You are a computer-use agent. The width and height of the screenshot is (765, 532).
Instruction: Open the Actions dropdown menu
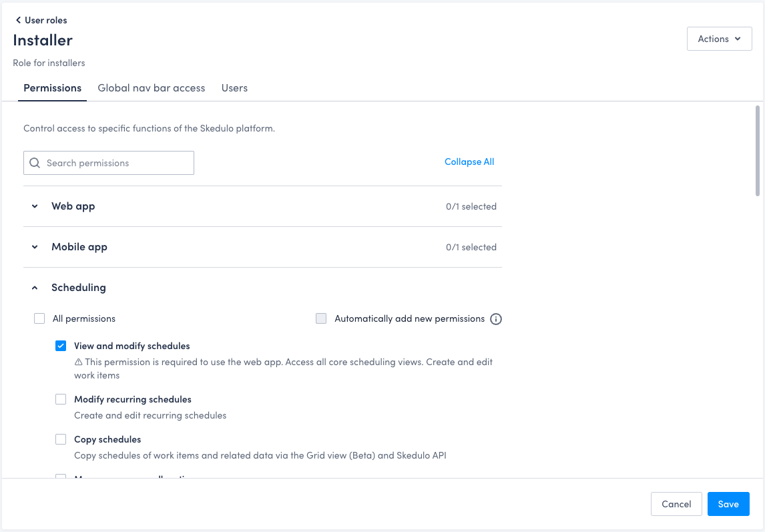[719, 39]
